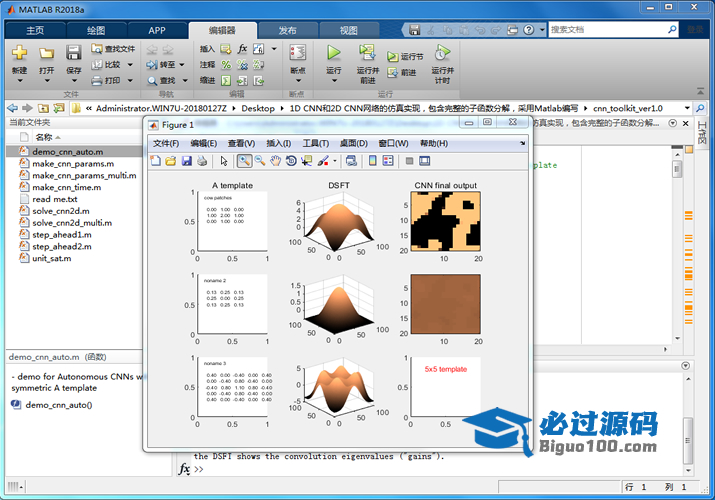Toggle Zoom In tool in Figure 1
The height and width of the screenshot is (500, 715).
(244, 160)
